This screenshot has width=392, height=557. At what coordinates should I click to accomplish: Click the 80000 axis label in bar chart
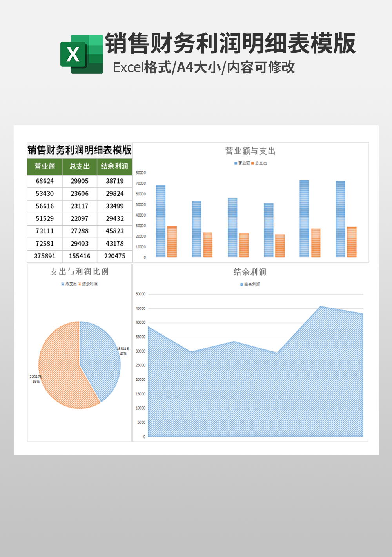[141, 173]
